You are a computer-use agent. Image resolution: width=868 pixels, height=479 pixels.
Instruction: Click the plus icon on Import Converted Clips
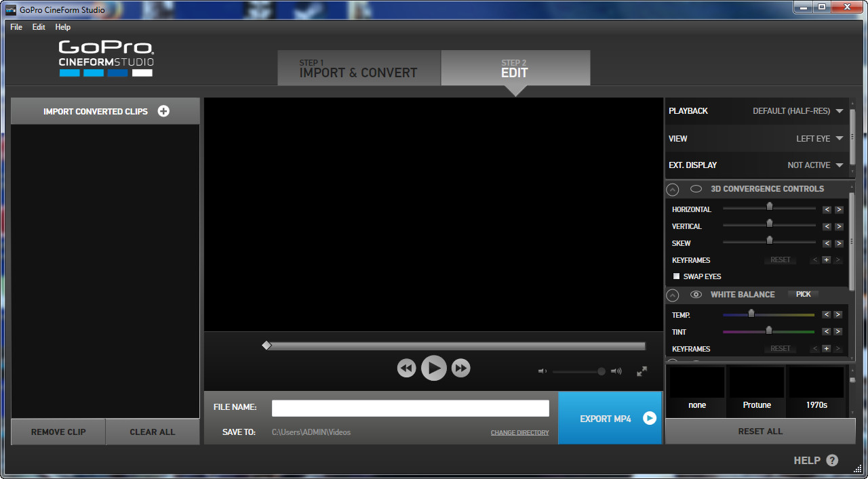pos(163,111)
